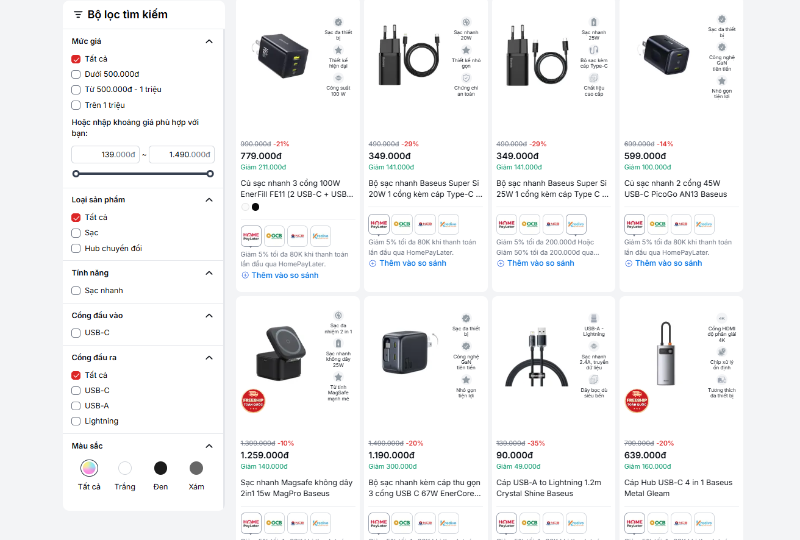Screen dimensions: 800x540
Task: Enable the Sạc nhanh feature checkbox
Action: [76, 290]
